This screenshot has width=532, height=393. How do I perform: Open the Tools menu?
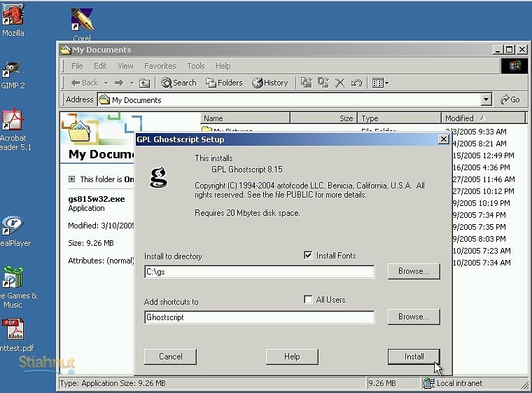pyautogui.click(x=196, y=66)
